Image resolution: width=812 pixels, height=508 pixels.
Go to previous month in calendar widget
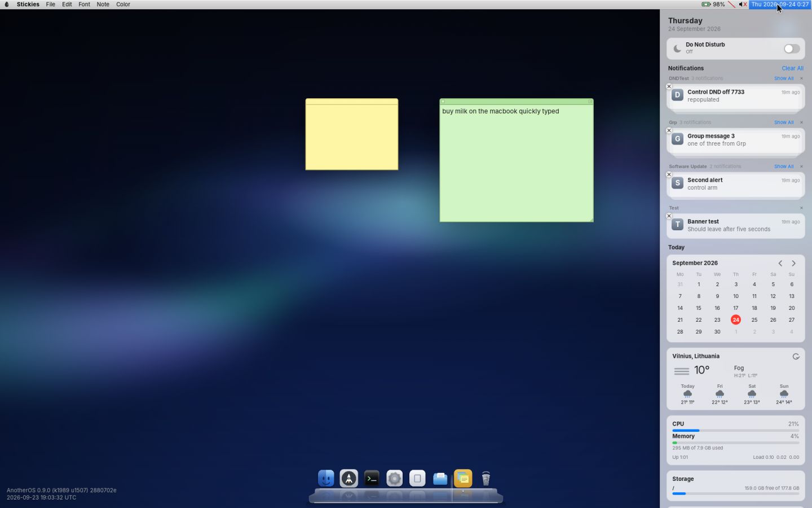pyautogui.click(x=780, y=263)
